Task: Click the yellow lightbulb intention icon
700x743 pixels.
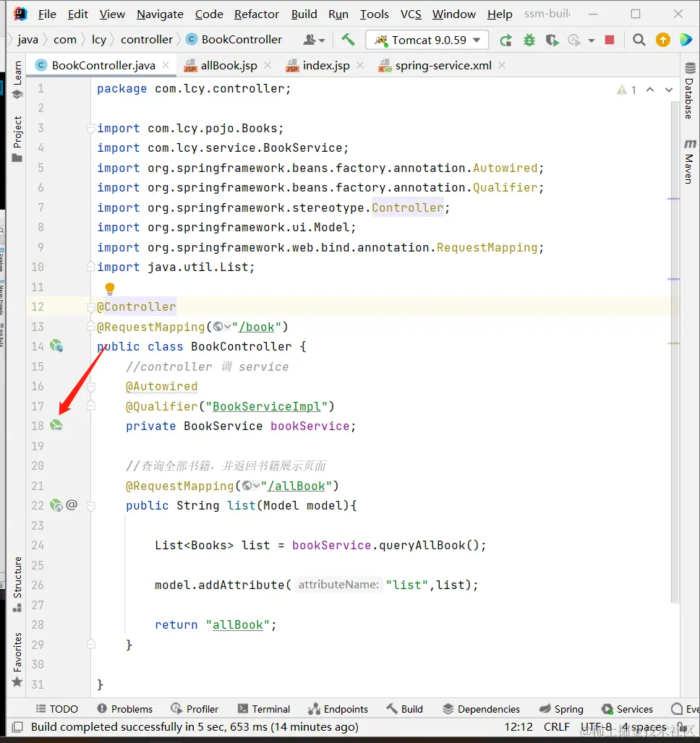Action: pyautogui.click(x=109, y=288)
